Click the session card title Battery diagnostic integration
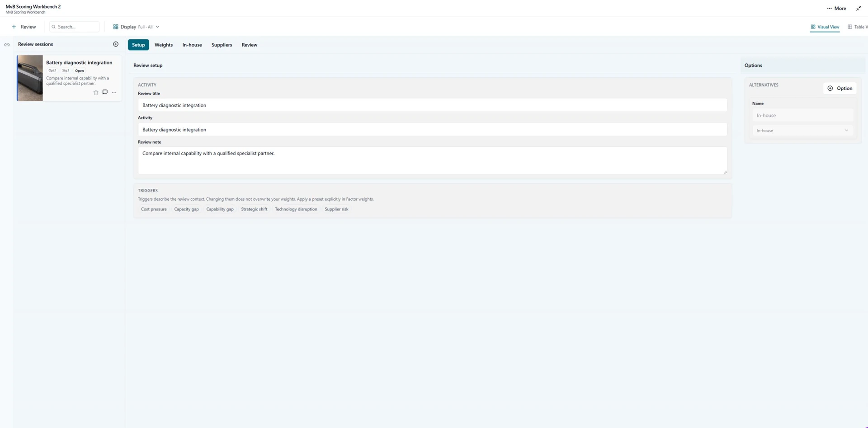868x428 pixels. pos(79,63)
